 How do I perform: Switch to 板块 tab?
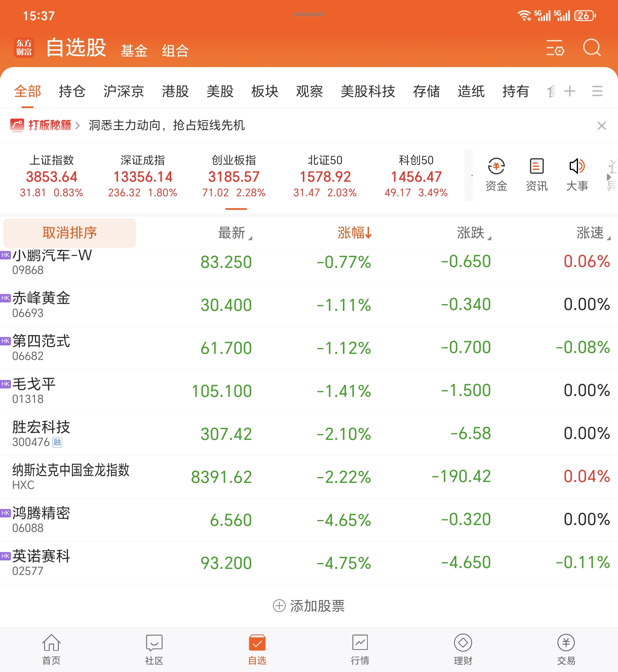265,91
